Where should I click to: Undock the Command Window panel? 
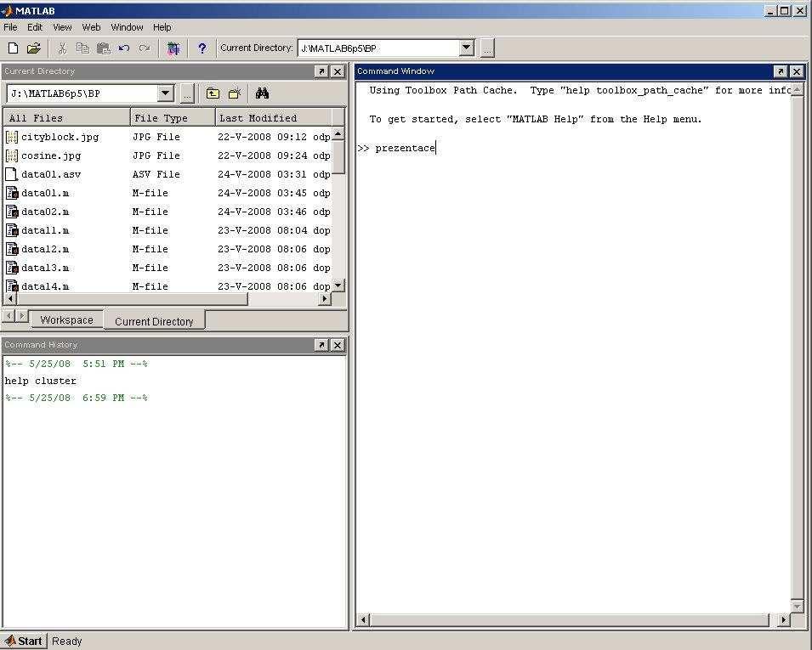781,71
